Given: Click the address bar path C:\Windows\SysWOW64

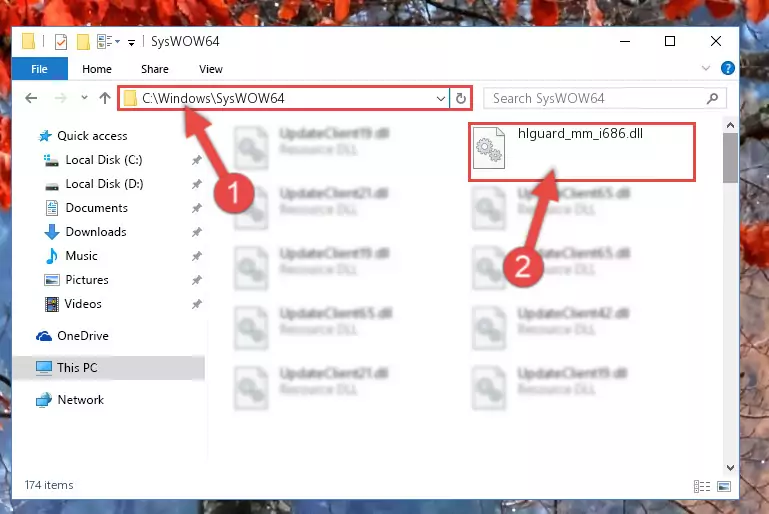Looking at the screenshot, I should coord(213,98).
